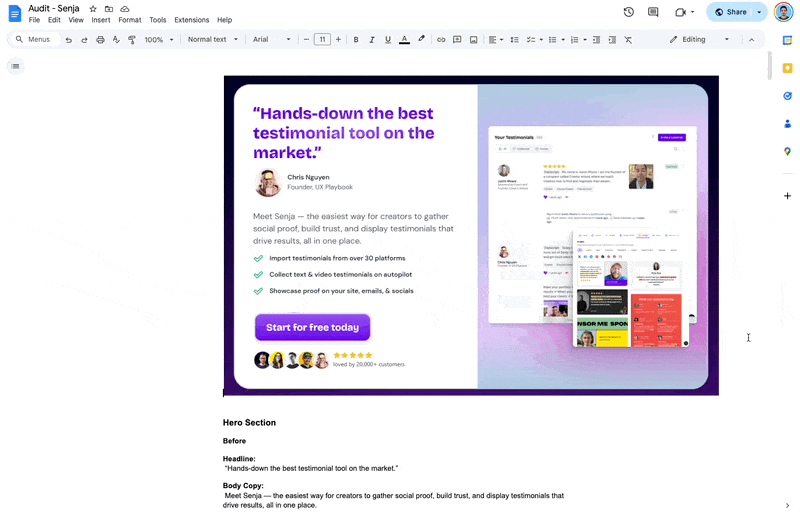Image resolution: width=800 pixels, height=516 pixels.
Task: Check cloud save status icon
Action: [x=124, y=9]
